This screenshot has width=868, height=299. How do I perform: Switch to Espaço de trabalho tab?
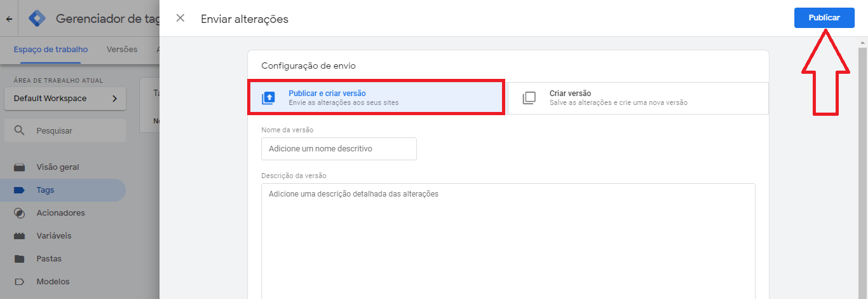pyautogui.click(x=51, y=50)
